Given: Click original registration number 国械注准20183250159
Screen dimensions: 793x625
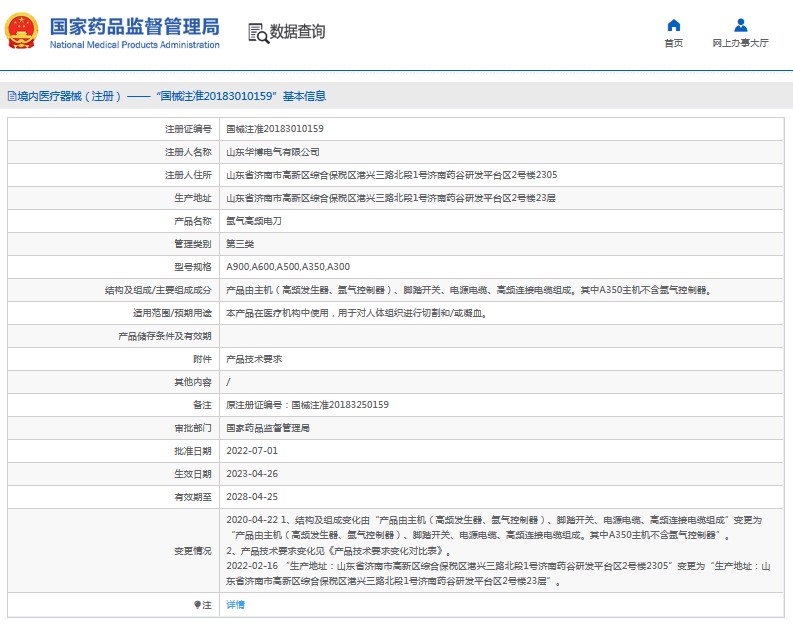Looking at the screenshot, I should pyautogui.click(x=338, y=405).
